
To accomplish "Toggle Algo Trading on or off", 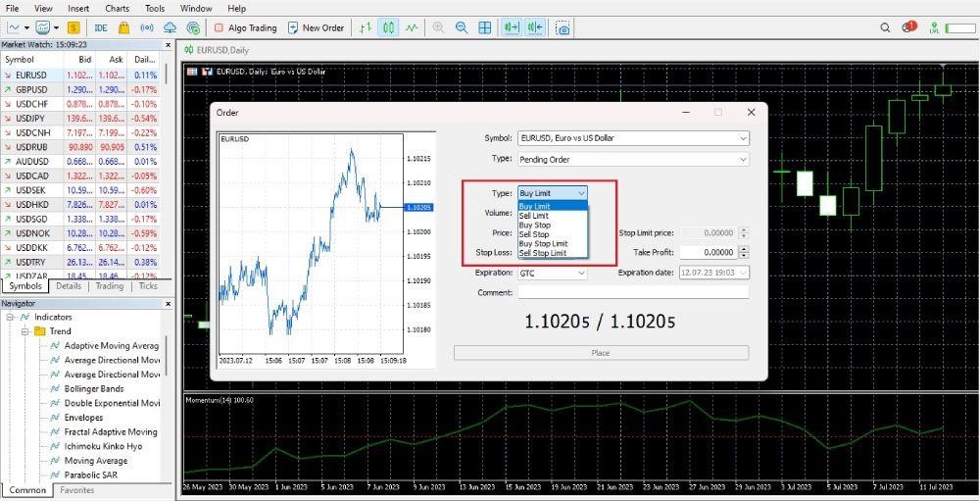I will click(246, 27).
